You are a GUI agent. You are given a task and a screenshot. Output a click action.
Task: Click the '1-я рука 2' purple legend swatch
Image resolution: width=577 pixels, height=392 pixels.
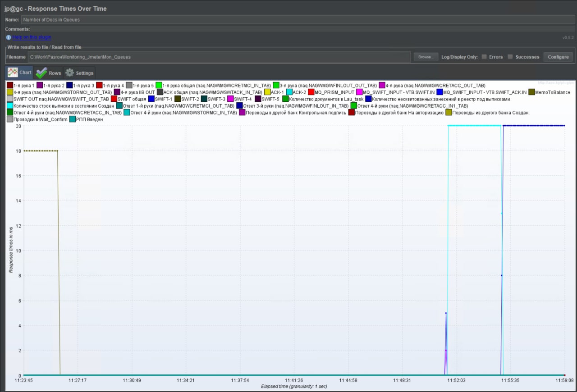[39, 86]
